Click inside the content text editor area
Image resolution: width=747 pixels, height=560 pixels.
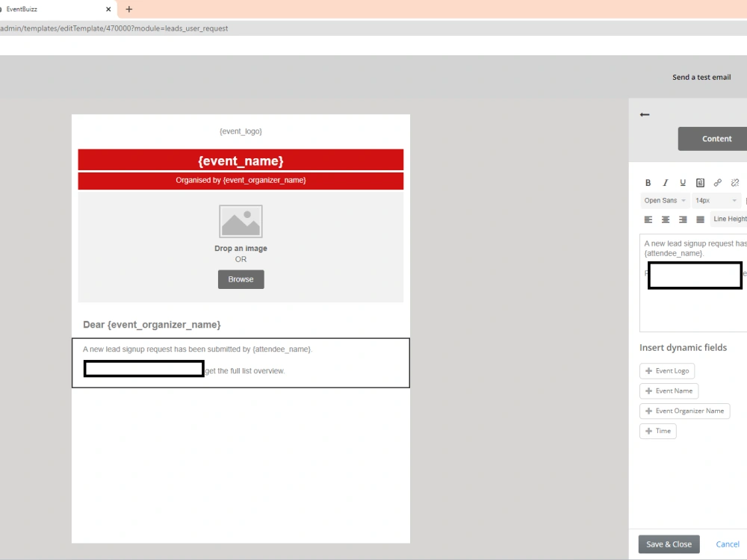[x=693, y=283]
